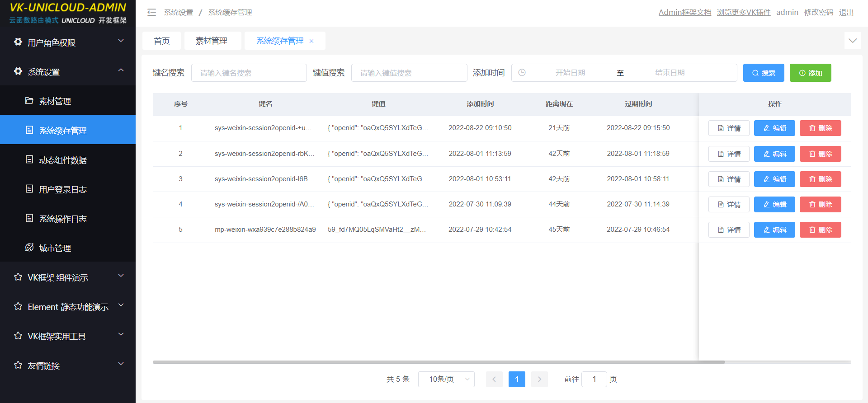This screenshot has height=403, width=868.
Task: Click the key name mp-weixin-wxa939c7e288b824a9
Action: pos(265,230)
